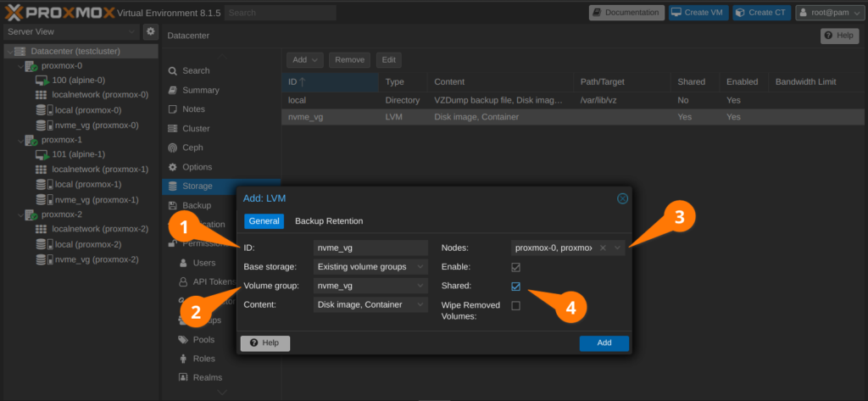The image size is (868, 401).
Task: Collapse the proxmox-0 tree node
Action: (x=20, y=66)
